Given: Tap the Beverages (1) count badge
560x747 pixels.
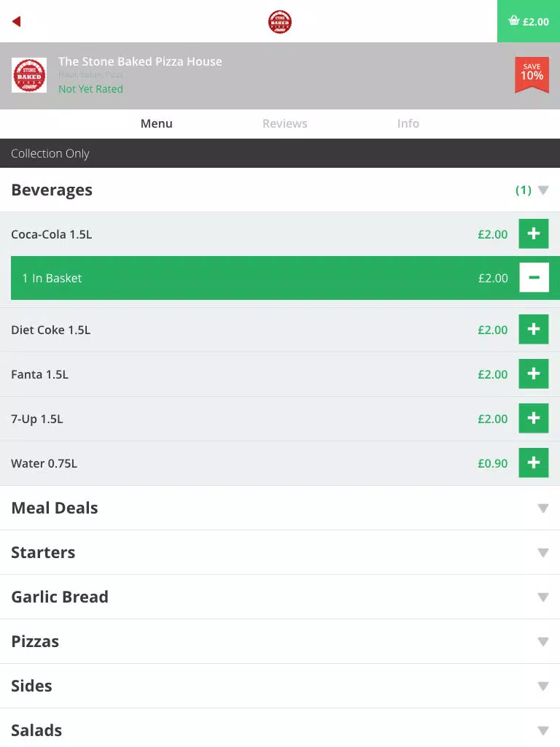Looking at the screenshot, I should tap(524, 190).
